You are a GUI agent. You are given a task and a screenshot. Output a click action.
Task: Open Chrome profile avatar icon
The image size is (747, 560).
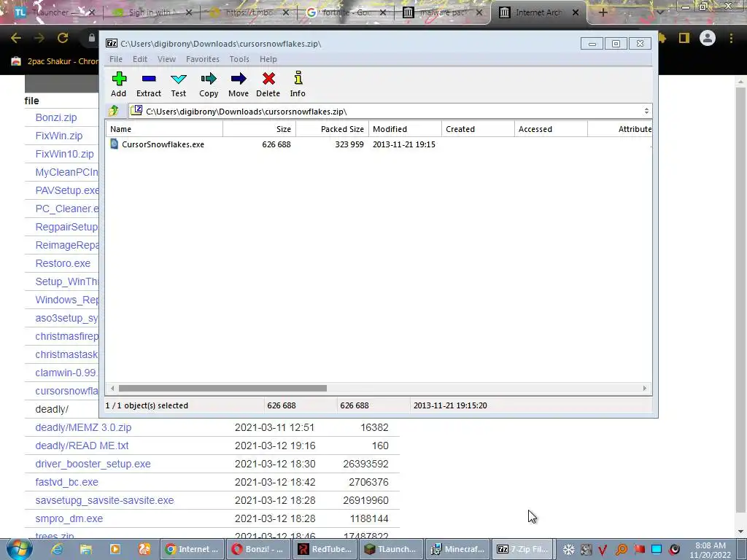(708, 38)
